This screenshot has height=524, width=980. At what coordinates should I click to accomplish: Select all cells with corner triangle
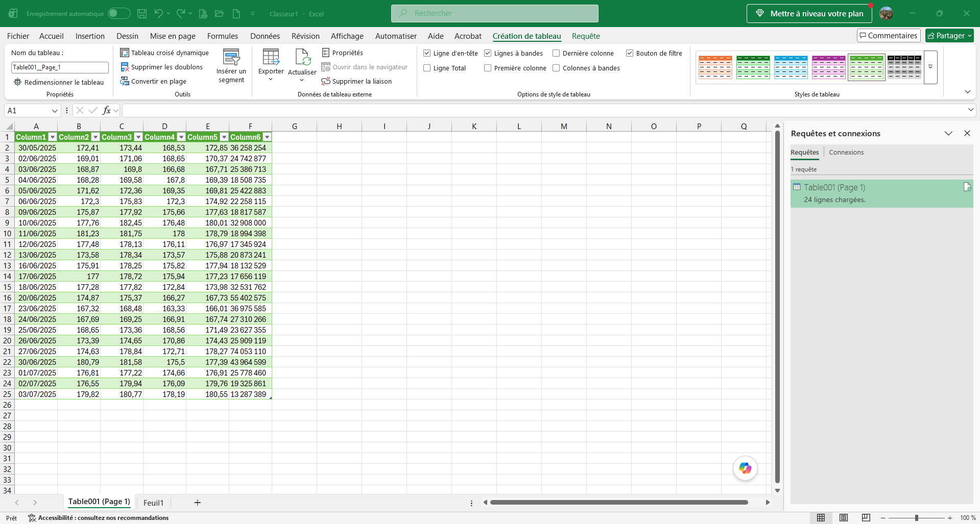coord(9,126)
